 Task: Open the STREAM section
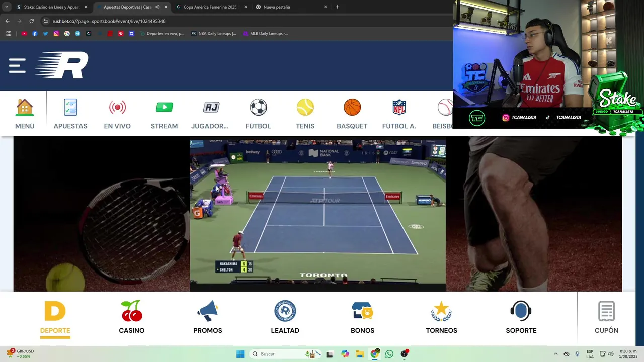coord(164,114)
